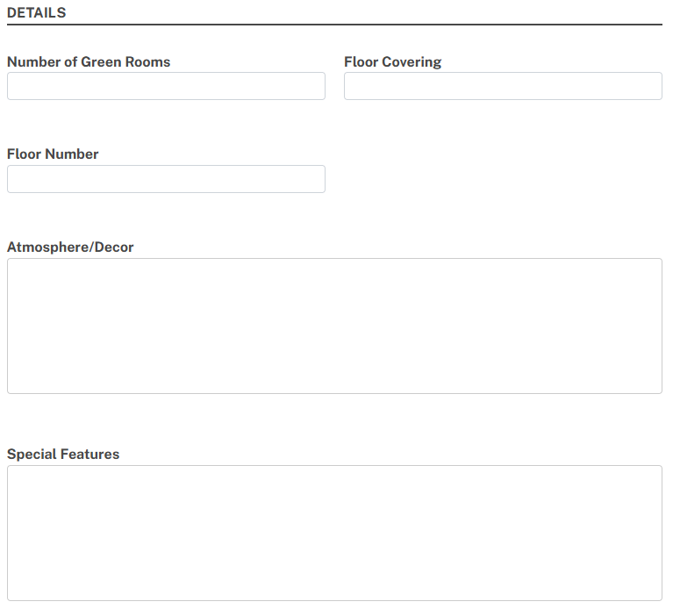
Task: Activate the large decor description box
Action: point(334,326)
